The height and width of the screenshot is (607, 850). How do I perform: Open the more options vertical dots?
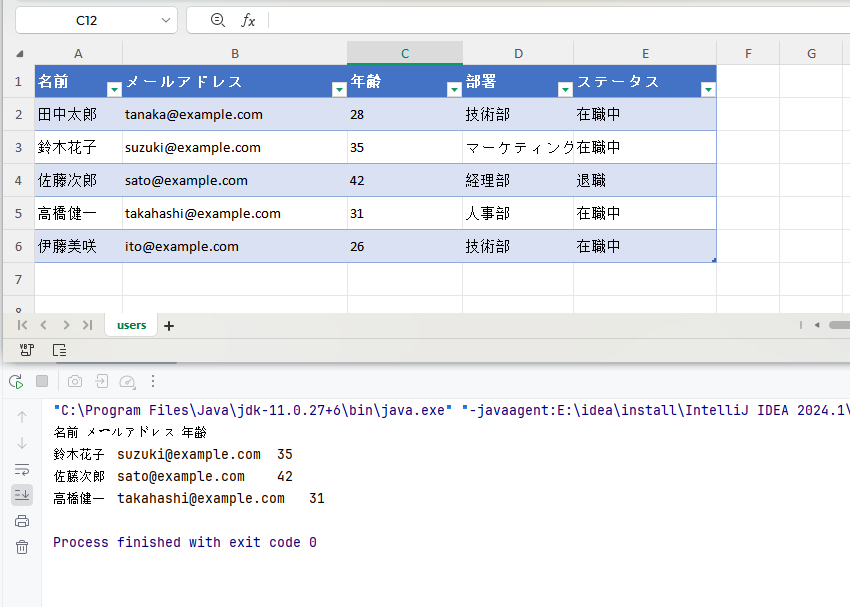[x=153, y=381]
